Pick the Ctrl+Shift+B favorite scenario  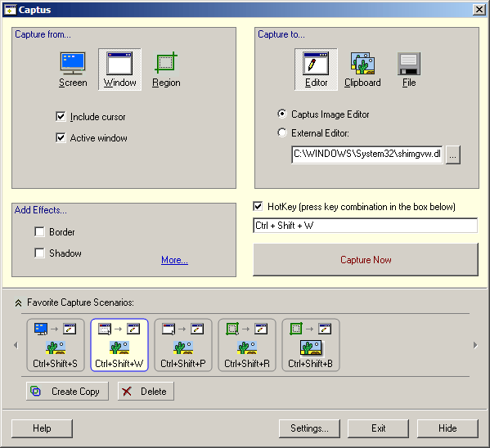[x=311, y=345]
